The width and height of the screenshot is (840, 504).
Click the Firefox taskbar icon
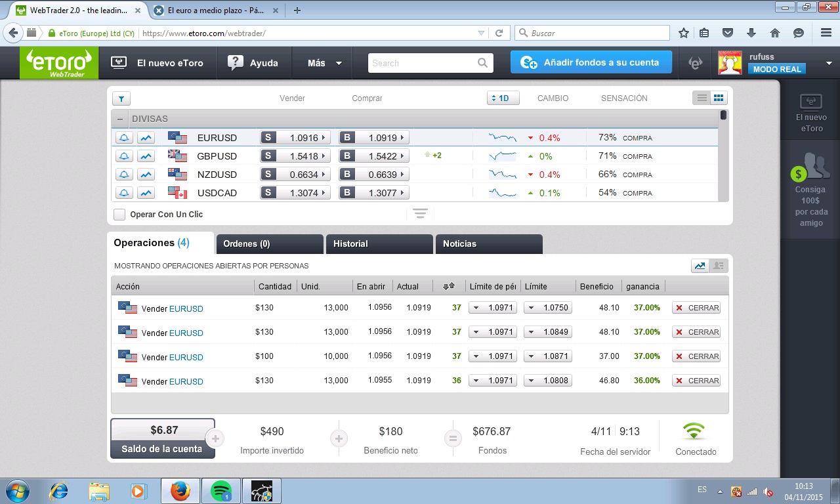[180, 491]
